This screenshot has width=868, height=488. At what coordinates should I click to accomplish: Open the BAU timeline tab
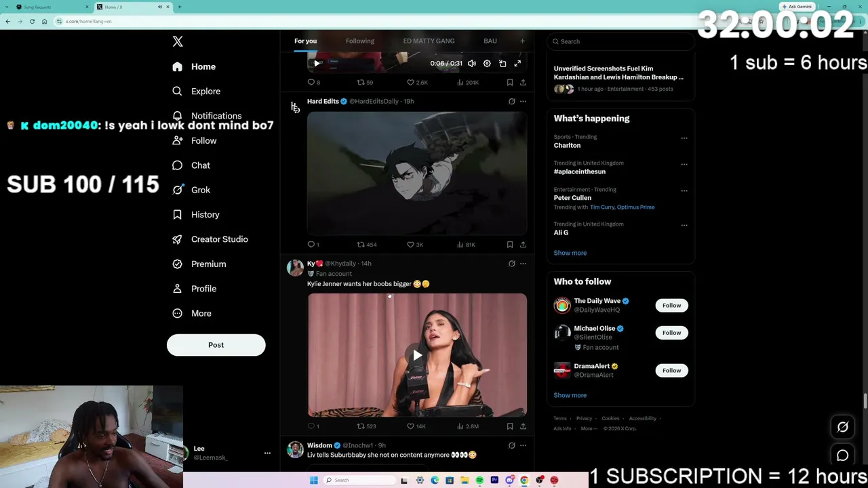tap(490, 41)
